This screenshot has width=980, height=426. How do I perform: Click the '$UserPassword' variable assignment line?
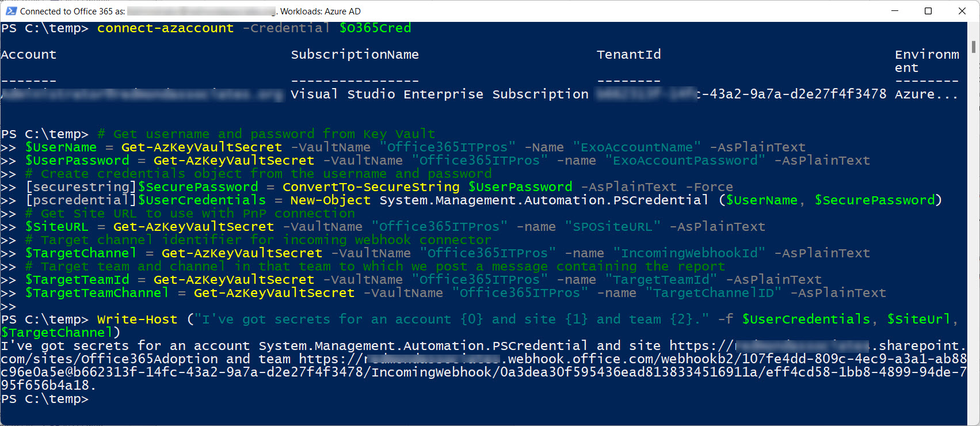[x=77, y=161]
